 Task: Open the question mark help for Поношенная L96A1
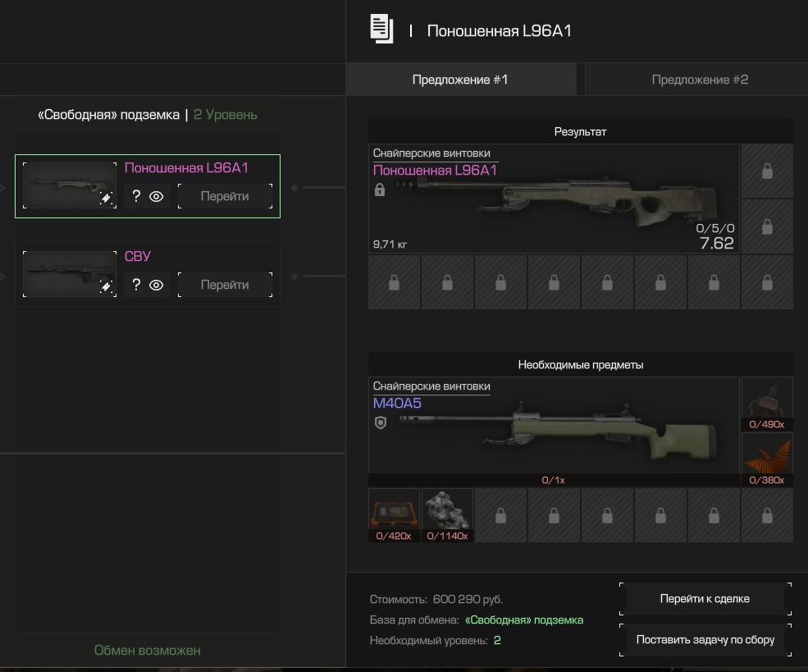tap(136, 196)
